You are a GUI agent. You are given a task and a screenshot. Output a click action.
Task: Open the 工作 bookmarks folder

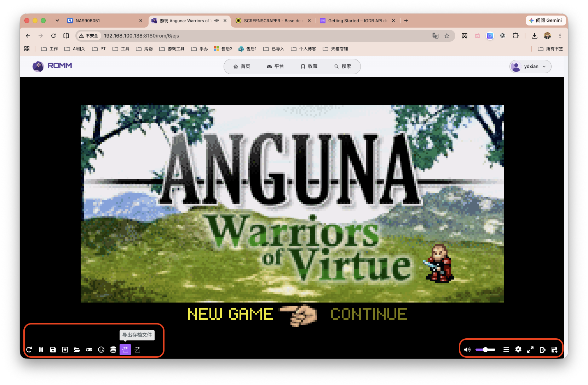[x=50, y=49]
